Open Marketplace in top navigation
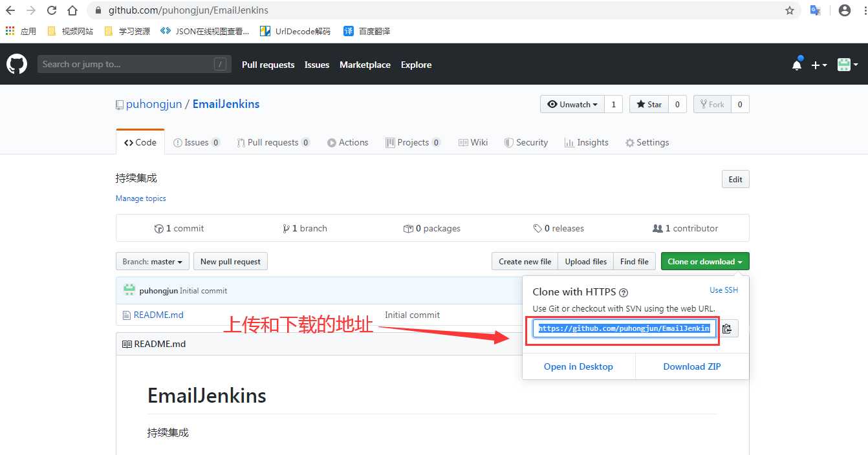The image size is (868, 455). point(365,65)
